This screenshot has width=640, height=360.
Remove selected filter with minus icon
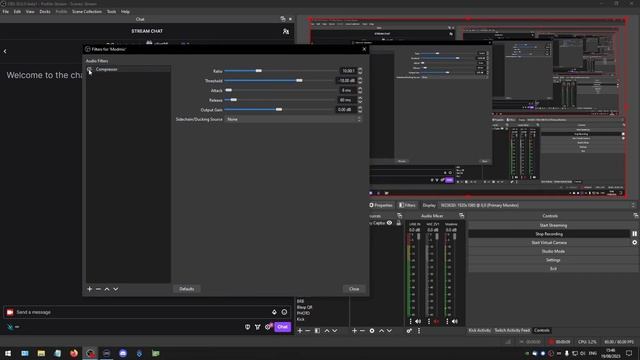point(98,289)
